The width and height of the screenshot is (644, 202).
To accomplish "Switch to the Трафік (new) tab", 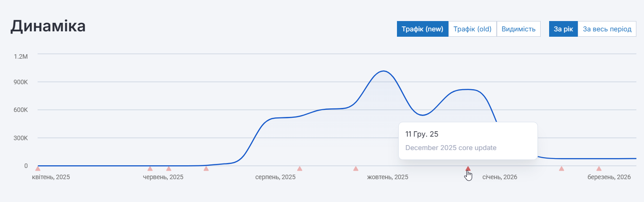I will 422,29.
